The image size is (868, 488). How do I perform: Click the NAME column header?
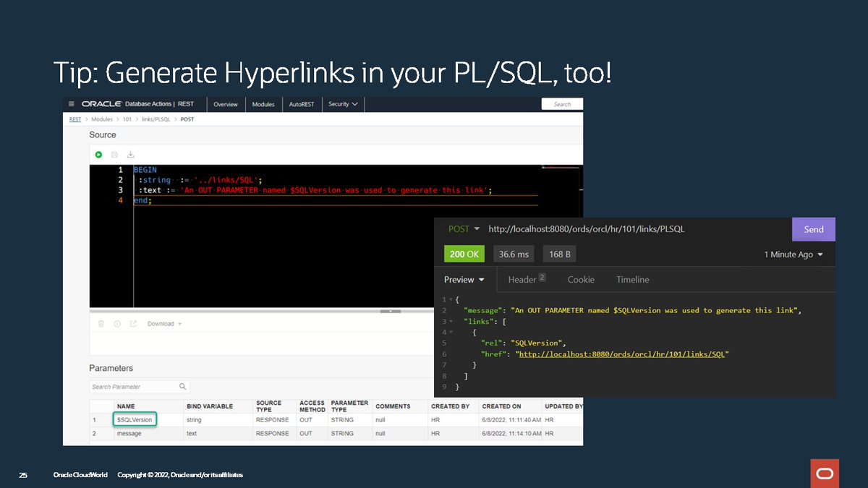[x=126, y=406]
